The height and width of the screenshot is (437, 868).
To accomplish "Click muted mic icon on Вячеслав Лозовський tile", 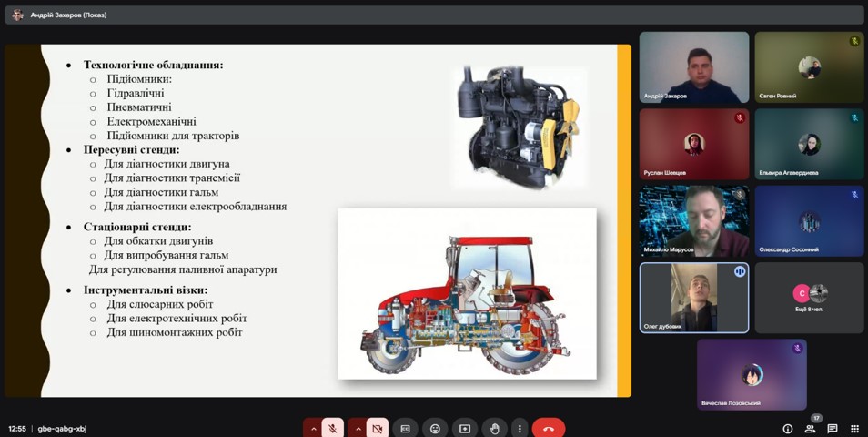I will [x=797, y=349].
